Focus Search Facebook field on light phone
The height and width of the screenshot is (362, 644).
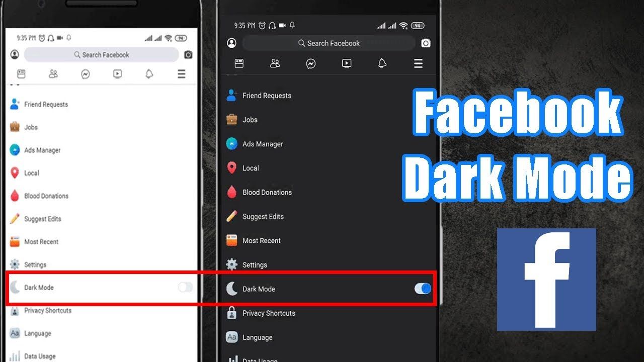(x=102, y=54)
